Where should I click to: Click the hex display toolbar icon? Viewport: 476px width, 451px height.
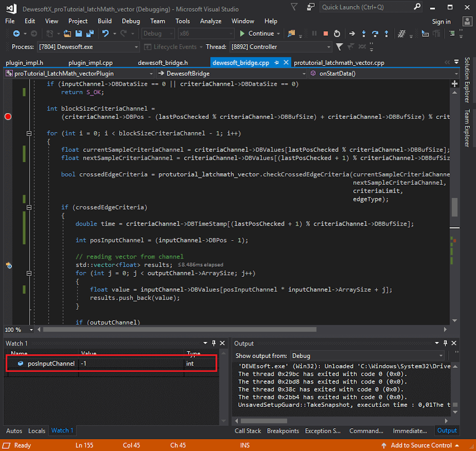pyautogui.click(x=402, y=33)
